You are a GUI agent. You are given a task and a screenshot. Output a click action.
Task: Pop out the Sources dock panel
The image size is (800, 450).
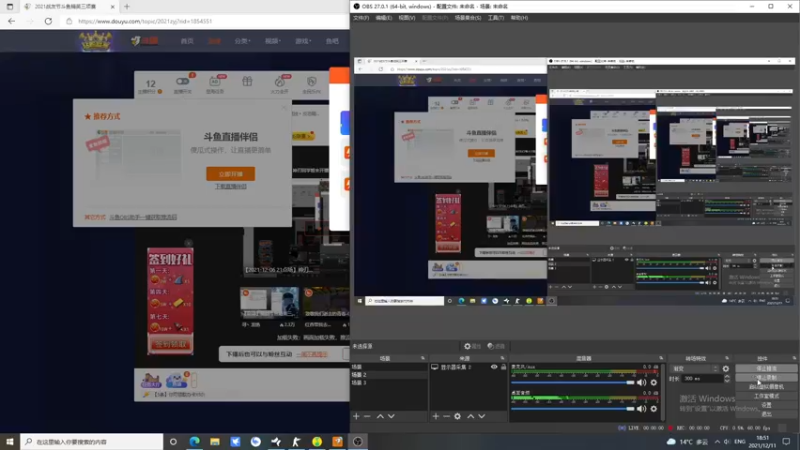(x=502, y=358)
